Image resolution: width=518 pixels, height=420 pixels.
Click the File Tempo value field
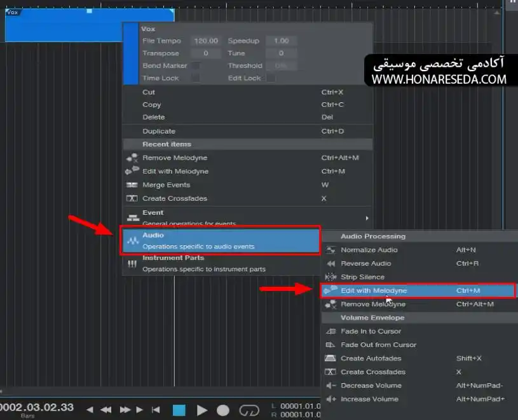tap(206, 41)
